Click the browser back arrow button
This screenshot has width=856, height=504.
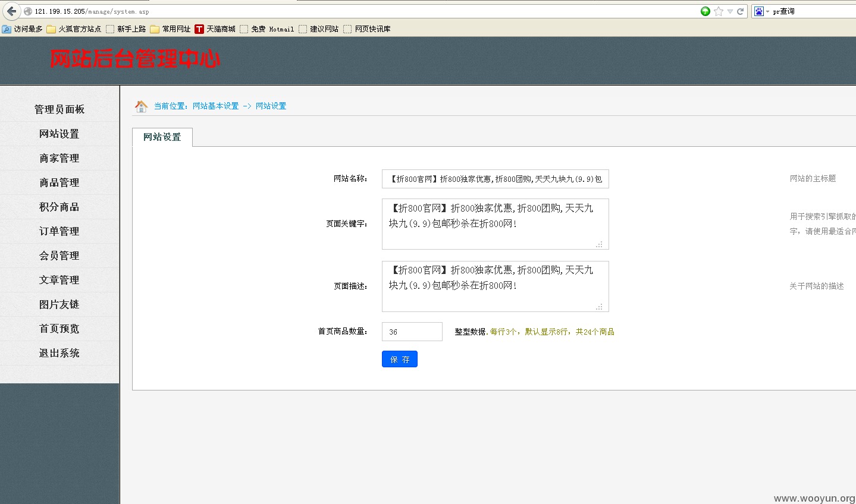point(11,11)
